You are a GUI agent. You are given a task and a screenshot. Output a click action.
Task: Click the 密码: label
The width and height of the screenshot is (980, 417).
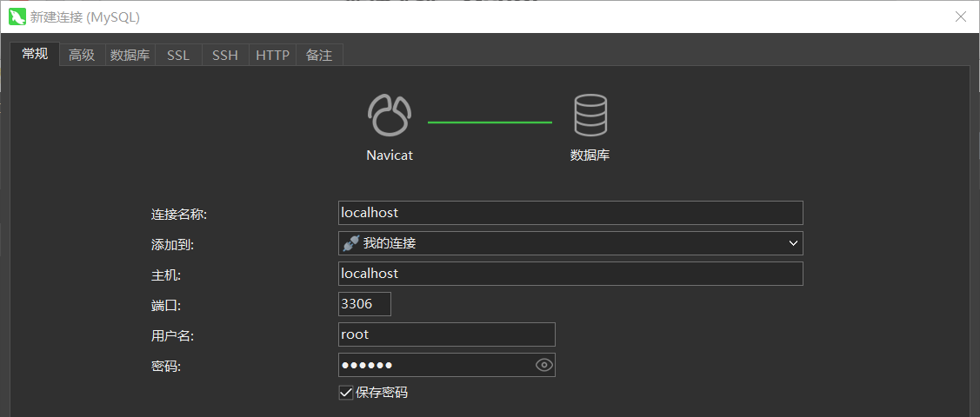[x=165, y=367]
